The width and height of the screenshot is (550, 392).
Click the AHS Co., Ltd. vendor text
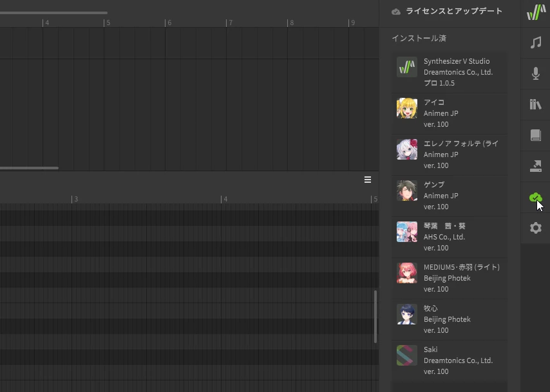tap(444, 237)
